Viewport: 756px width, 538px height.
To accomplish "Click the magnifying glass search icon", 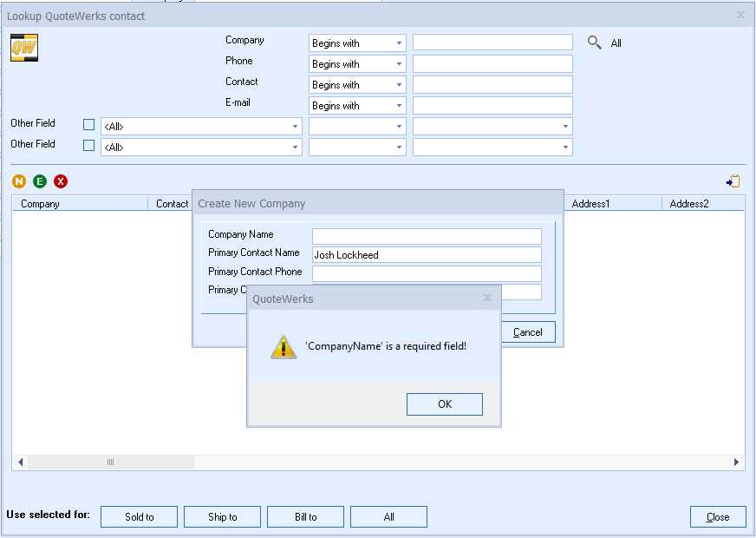I will 594,43.
